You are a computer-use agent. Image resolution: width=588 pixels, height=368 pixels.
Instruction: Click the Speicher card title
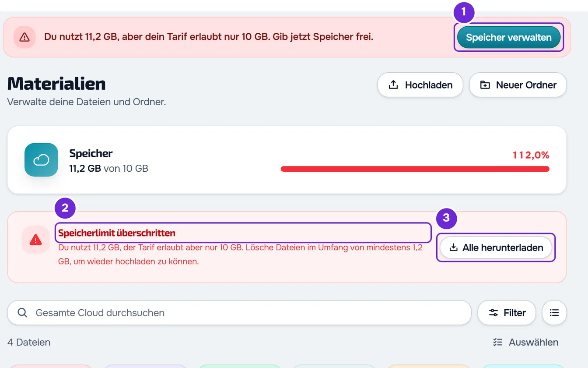click(x=91, y=153)
